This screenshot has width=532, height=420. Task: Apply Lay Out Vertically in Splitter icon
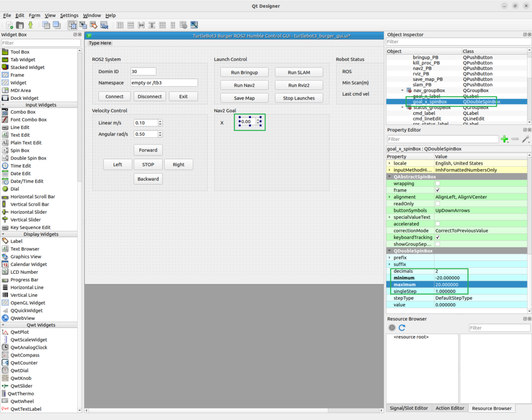[x=152, y=25]
